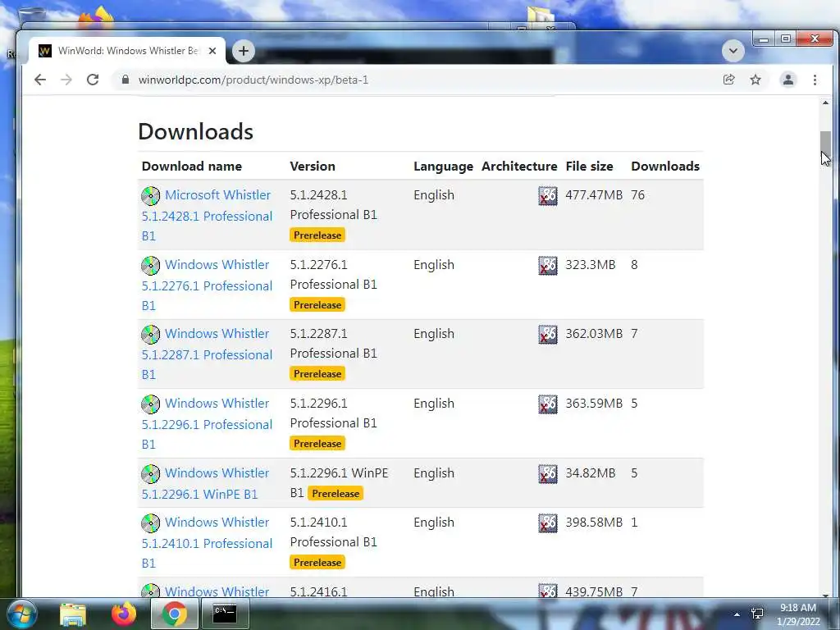The image size is (840, 630).
Task: Click the browser forward arrow
Action: click(x=66, y=80)
